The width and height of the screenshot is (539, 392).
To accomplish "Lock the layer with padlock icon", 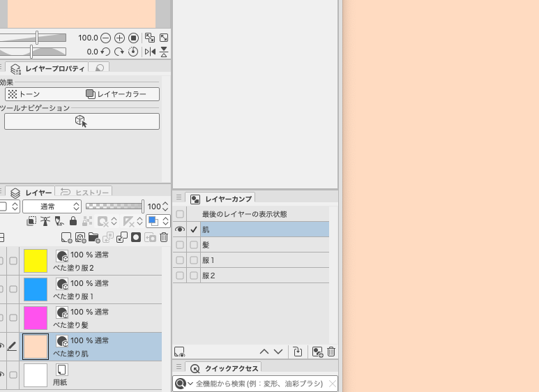I will pos(73,221).
